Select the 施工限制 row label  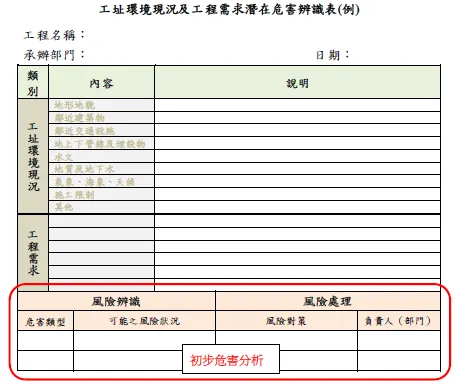(75, 194)
